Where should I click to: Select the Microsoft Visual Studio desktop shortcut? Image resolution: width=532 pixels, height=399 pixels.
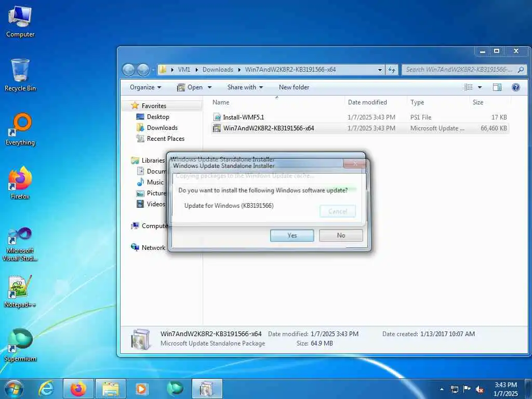click(20, 244)
